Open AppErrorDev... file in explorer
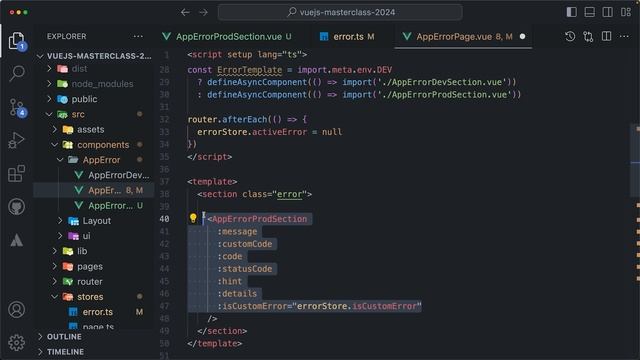 94,175
